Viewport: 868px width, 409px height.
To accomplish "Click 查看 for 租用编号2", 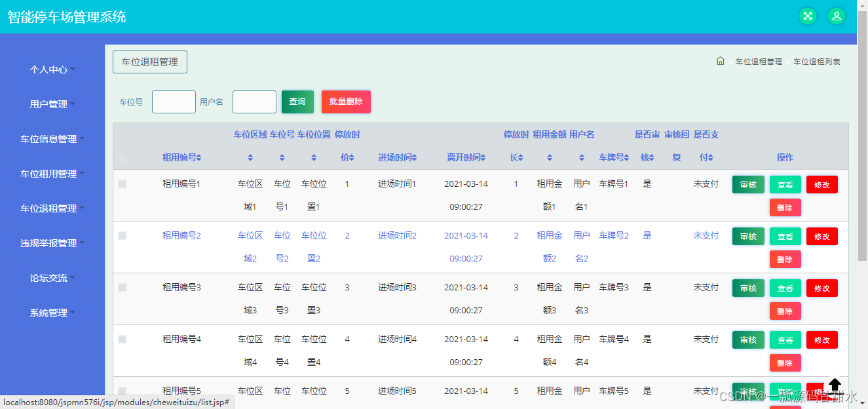I will [785, 237].
